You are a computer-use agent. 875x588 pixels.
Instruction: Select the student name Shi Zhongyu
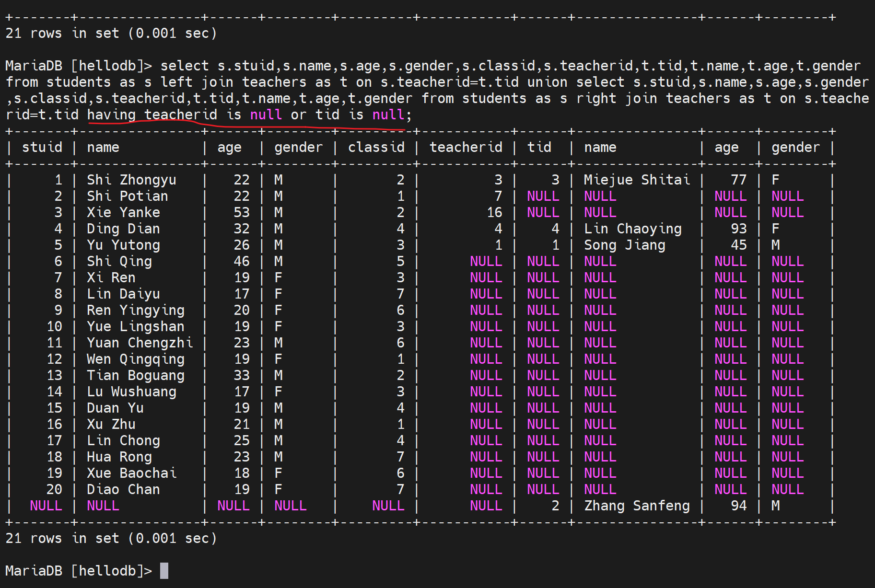coord(131,180)
